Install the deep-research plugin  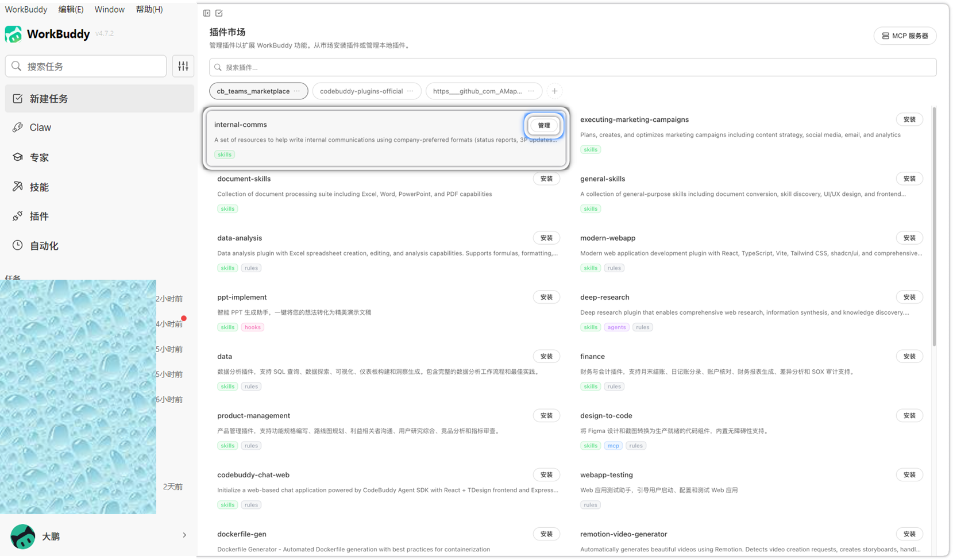point(909,297)
